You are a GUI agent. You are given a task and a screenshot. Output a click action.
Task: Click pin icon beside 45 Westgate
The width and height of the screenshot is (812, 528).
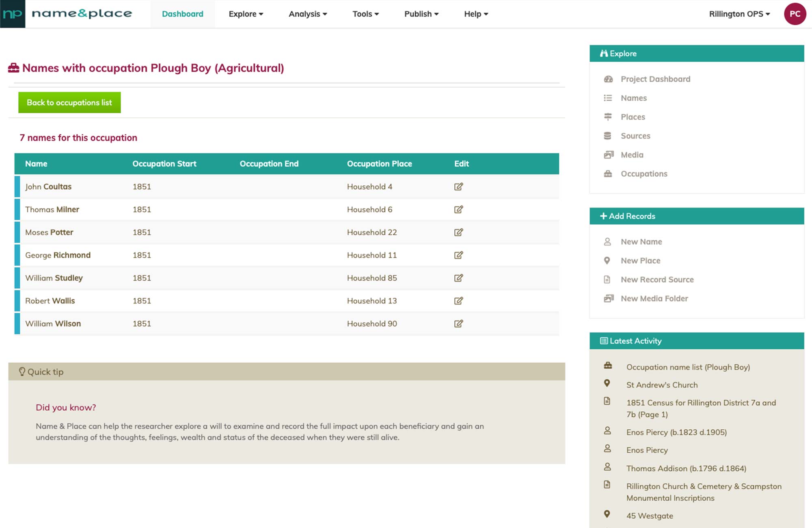[607, 514]
